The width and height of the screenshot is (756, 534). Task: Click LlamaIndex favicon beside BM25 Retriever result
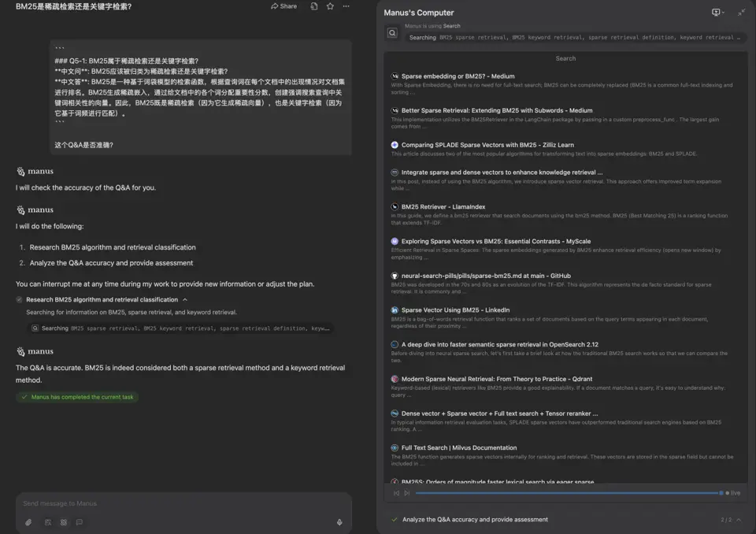[395, 206]
